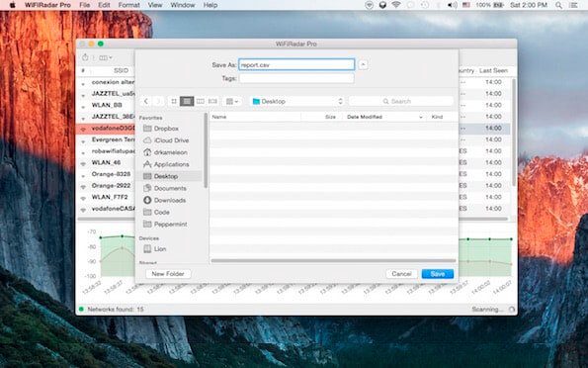This screenshot has height=368, width=588.
Task: Open the Desktop location popup menu
Action: coord(297,101)
